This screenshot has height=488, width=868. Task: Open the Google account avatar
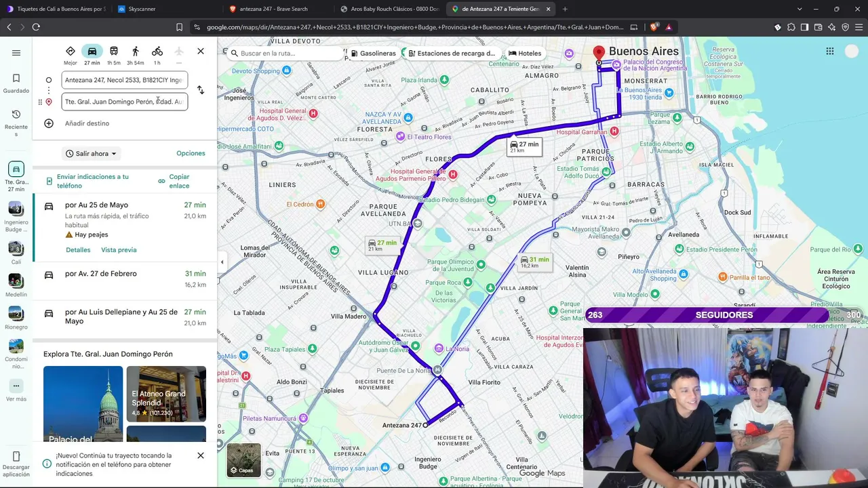click(x=852, y=51)
